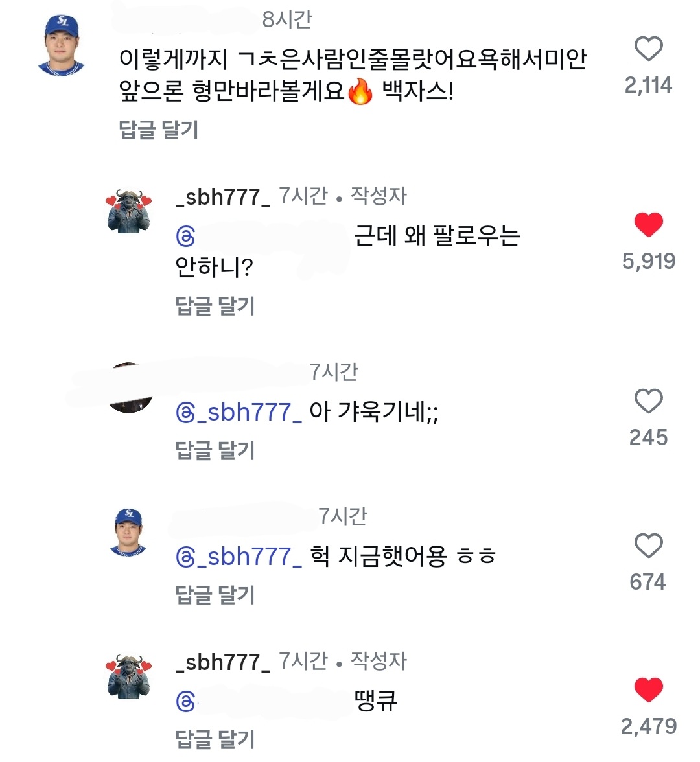Open baseball-cap avatar beside the "백자스!" comment
Viewport: 700px width, 762px height.
62,45
